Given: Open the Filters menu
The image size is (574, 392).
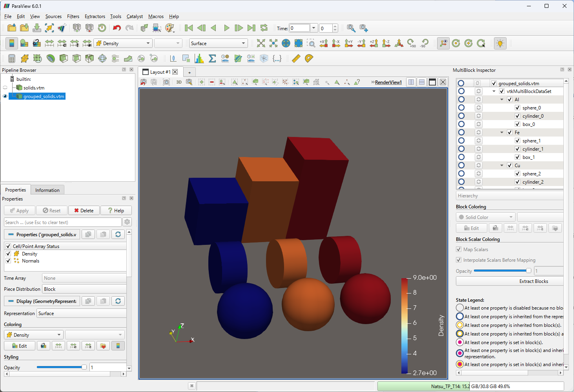Looking at the screenshot, I should pyautogui.click(x=73, y=16).
